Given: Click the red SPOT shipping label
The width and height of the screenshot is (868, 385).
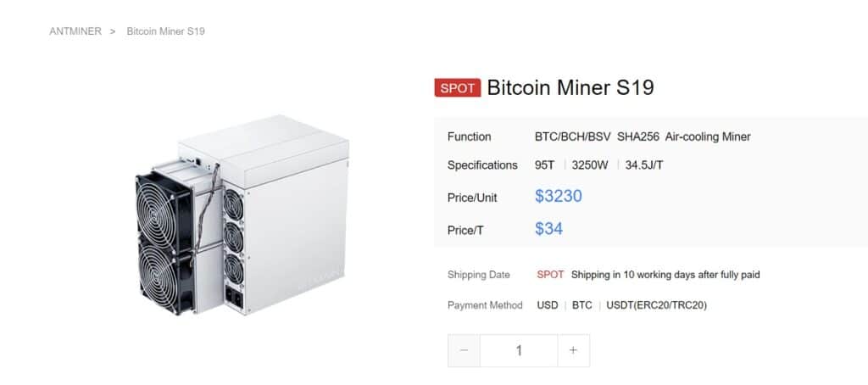Looking at the screenshot, I should 550,275.
